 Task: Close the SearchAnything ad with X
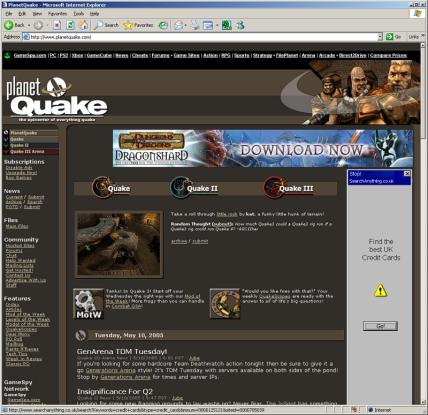pos(407,173)
